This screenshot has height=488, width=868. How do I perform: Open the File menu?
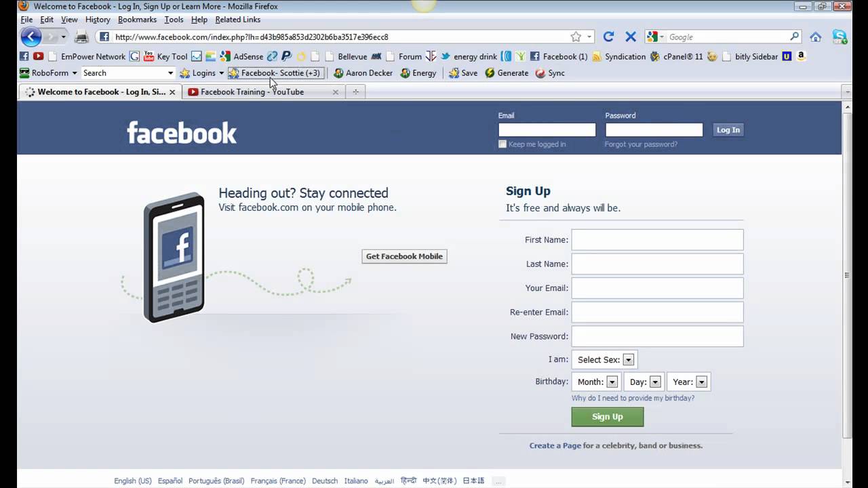26,20
